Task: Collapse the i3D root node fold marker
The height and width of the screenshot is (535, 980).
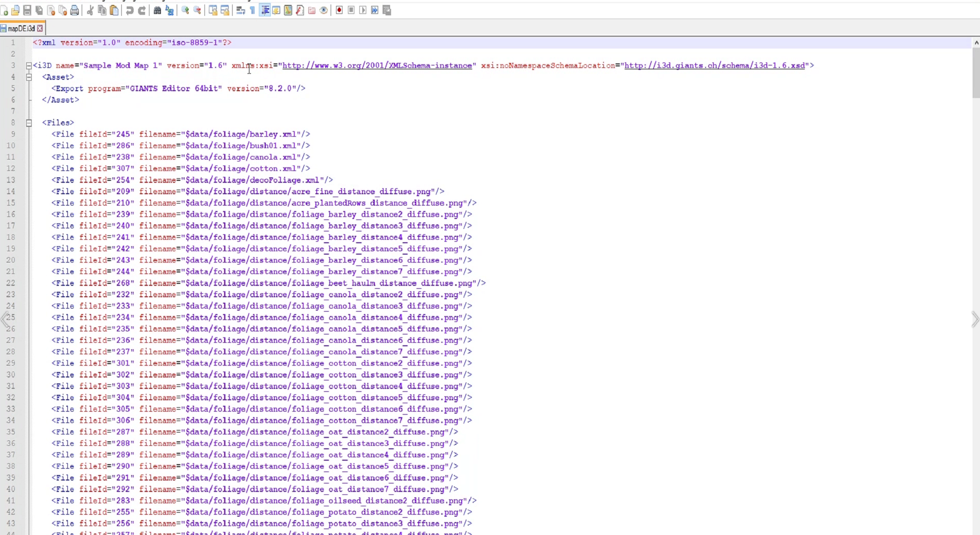Action: point(29,65)
